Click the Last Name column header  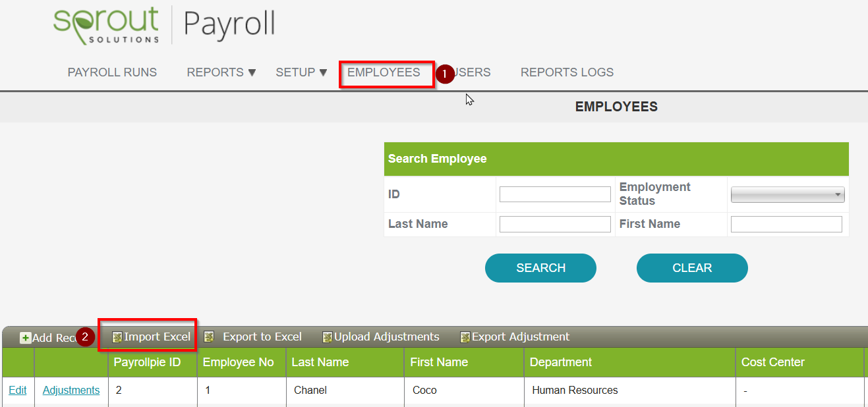tap(345, 362)
